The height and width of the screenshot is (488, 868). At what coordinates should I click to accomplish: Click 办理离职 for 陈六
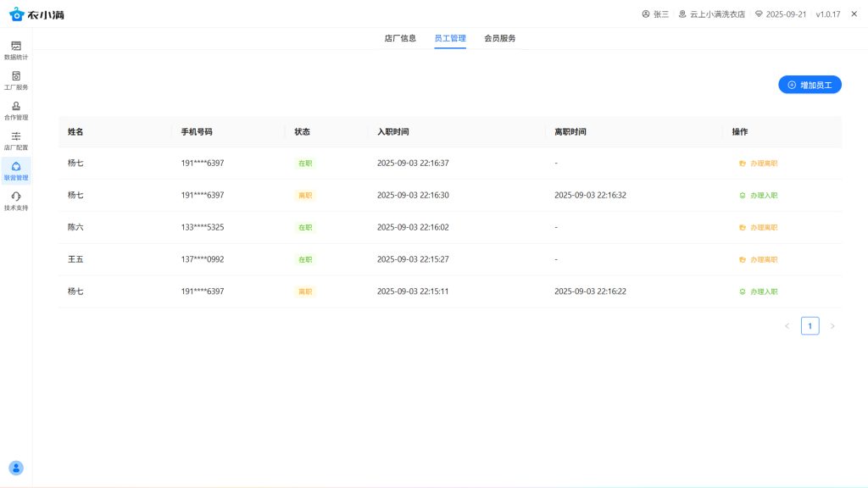coord(759,228)
